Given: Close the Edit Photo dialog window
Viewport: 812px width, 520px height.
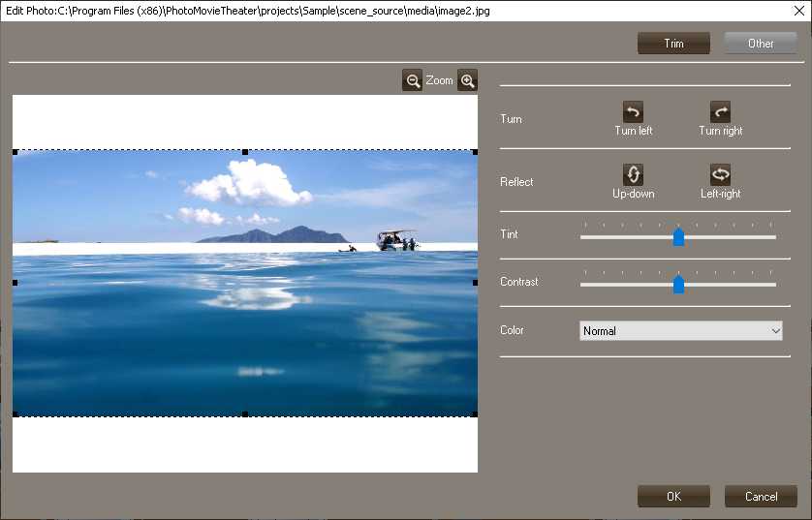Looking at the screenshot, I should pyautogui.click(x=799, y=11).
